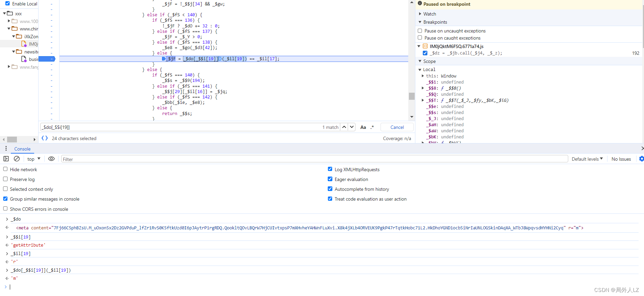The height and width of the screenshot is (296, 644).
Task: Select the Console drawer tab
Action: pyautogui.click(x=22, y=149)
